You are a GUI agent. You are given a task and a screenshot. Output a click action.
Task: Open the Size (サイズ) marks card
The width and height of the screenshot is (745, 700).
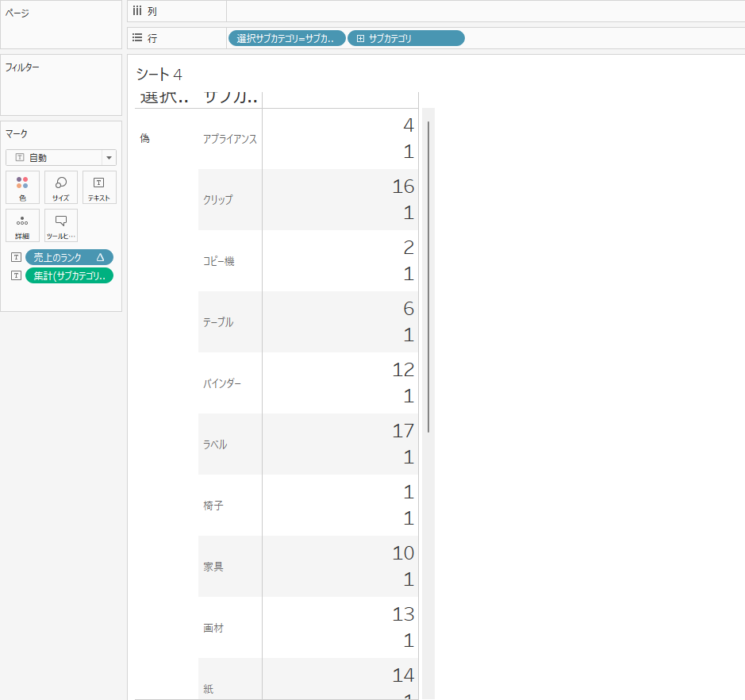coord(61,187)
